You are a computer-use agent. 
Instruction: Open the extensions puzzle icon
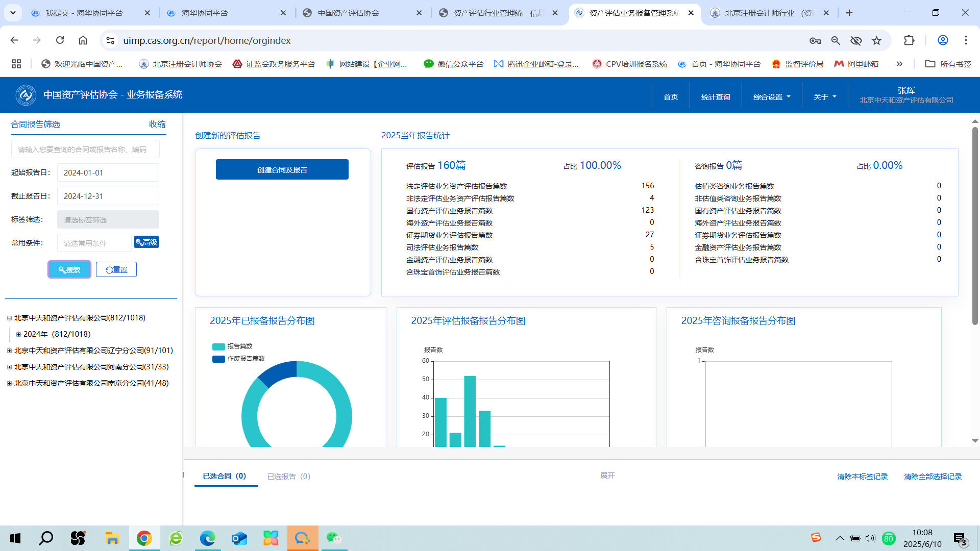909,40
